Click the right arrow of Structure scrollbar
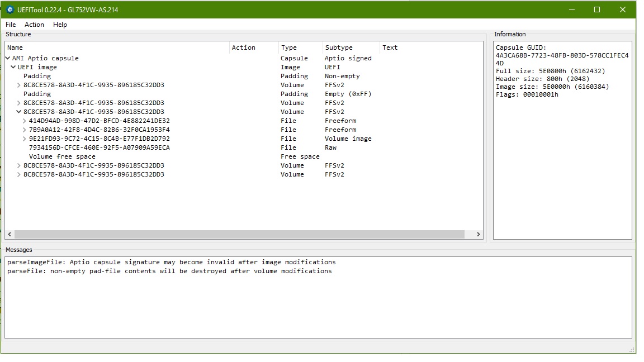This screenshot has width=644, height=362. tap(479, 235)
